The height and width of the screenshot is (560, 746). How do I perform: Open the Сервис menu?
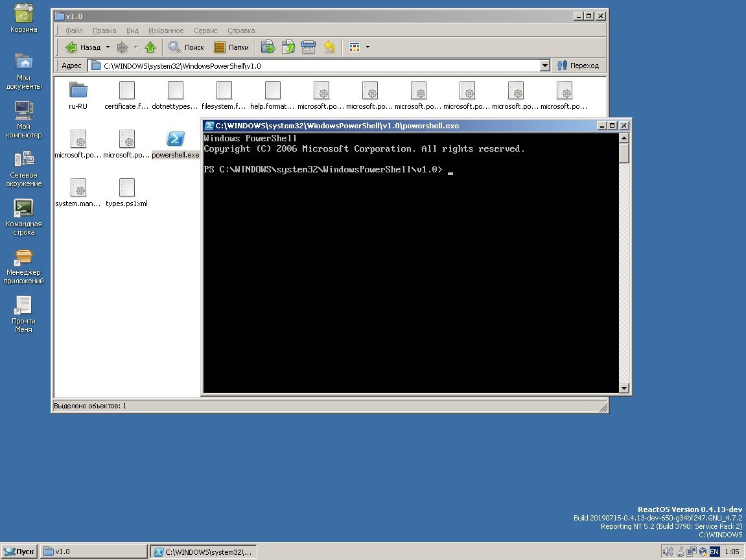(205, 30)
